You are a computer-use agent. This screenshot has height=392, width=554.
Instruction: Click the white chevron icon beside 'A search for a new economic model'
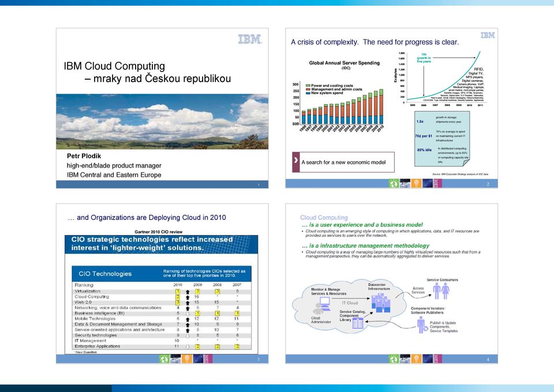tap(295, 160)
